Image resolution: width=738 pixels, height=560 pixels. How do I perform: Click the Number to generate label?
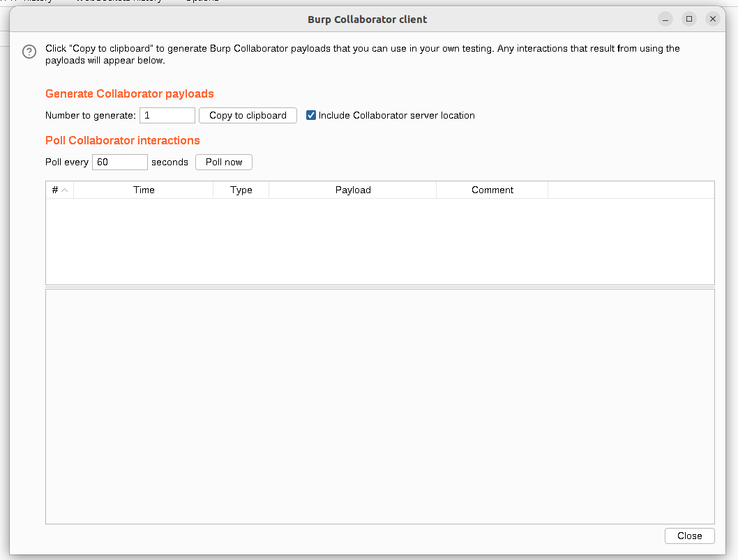91,115
